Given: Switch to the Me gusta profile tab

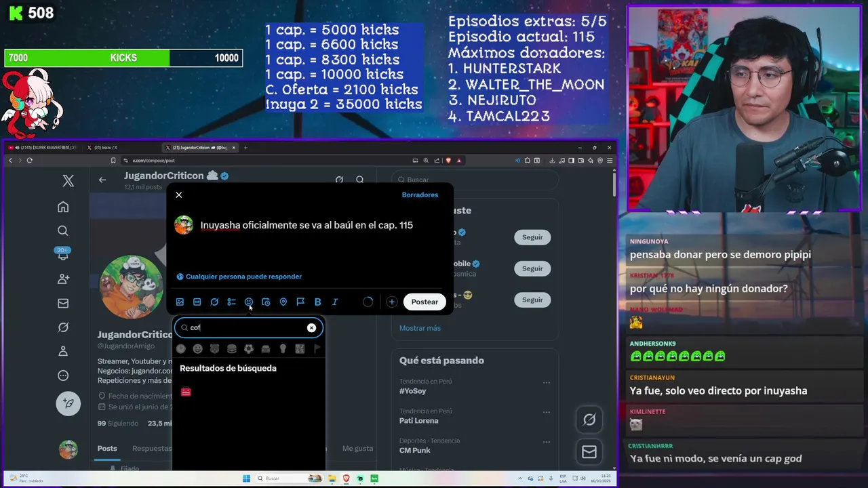Looking at the screenshot, I should click(x=357, y=448).
